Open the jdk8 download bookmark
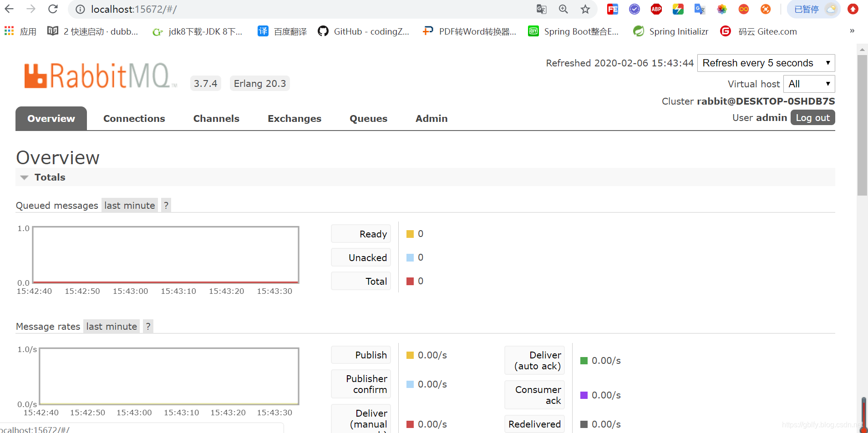The width and height of the screenshot is (868, 433). point(197,31)
